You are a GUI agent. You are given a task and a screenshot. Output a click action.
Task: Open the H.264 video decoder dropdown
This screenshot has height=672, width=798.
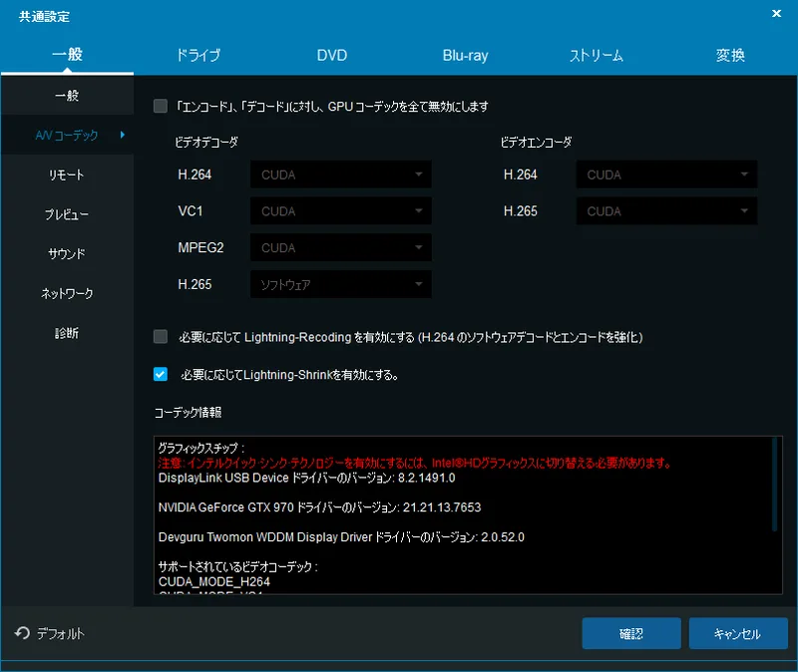click(339, 174)
